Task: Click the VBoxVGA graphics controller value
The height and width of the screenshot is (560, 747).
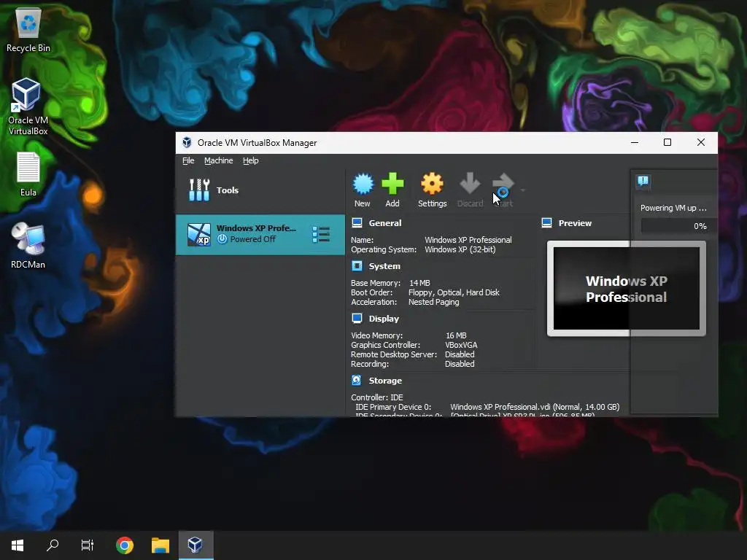Action: click(461, 345)
